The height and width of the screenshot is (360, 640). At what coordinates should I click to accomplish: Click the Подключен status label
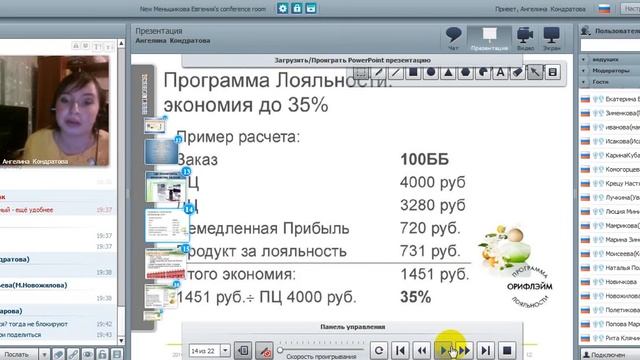pos(607,355)
